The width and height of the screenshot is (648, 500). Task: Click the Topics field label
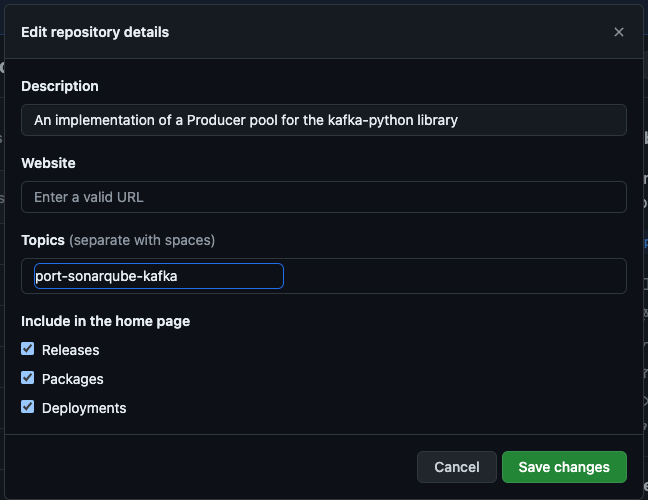[43, 240]
